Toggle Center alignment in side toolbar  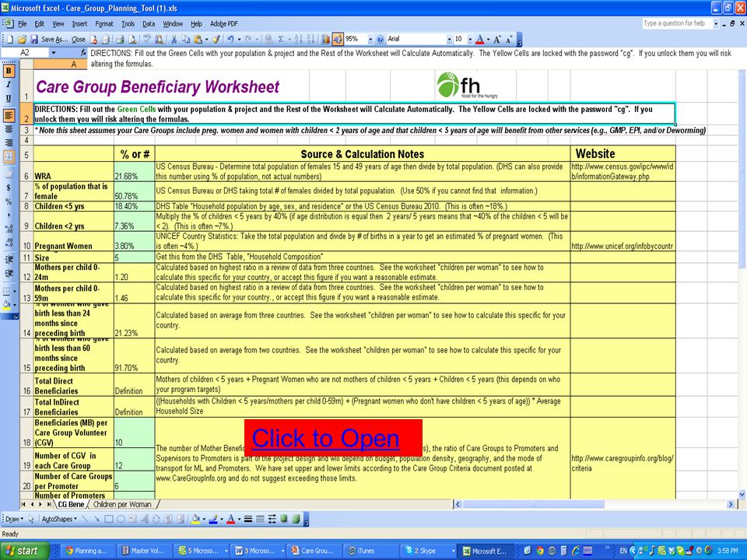click(x=8, y=129)
